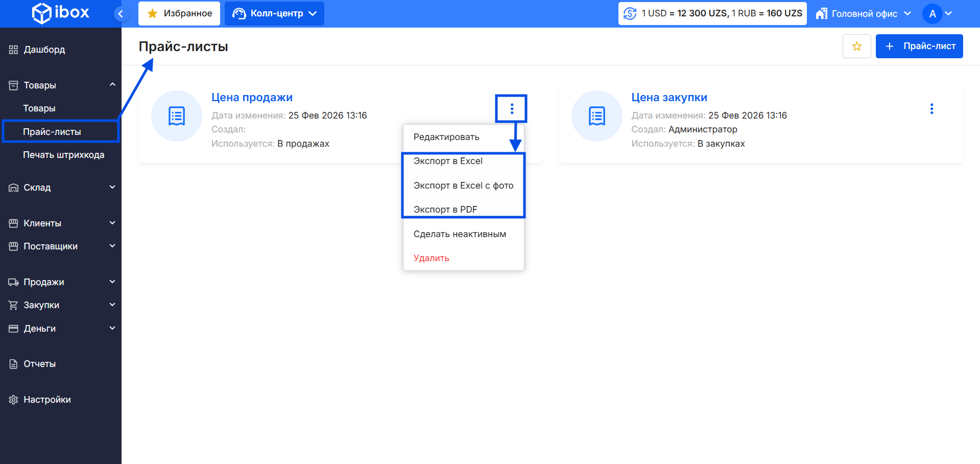This screenshot has width=980, height=464.
Task: Add page to favorites with star icon
Action: 856,47
